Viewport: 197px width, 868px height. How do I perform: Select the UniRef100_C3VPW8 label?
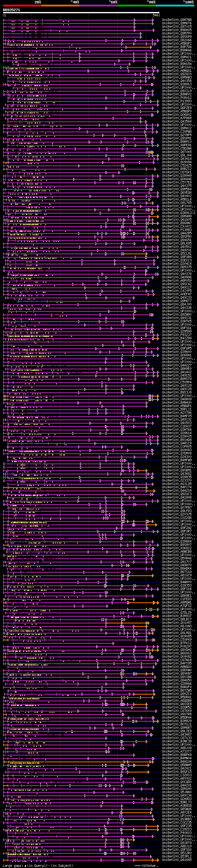coord(177,131)
